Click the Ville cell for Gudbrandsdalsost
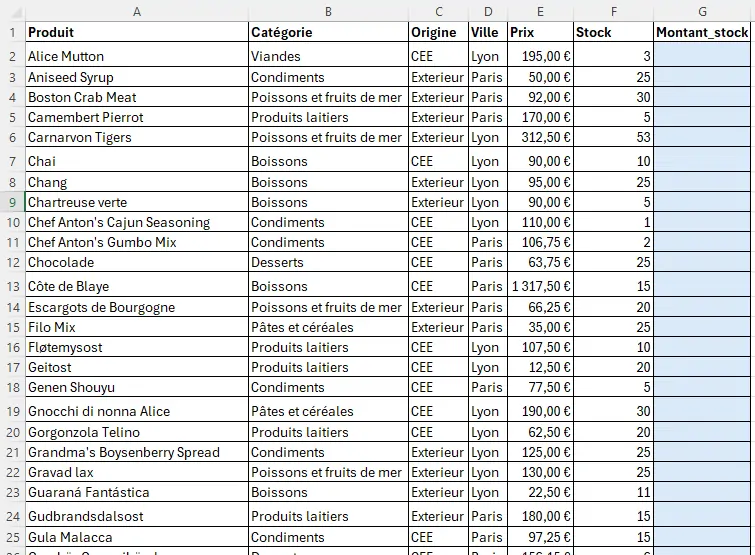This screenshot has height=555, width=755. [488, 515]
